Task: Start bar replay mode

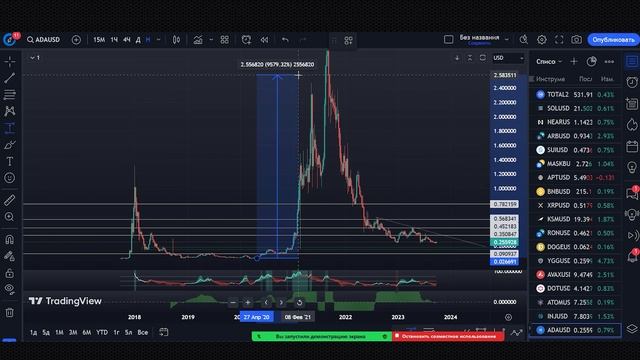Action: (x=264, y=40)
